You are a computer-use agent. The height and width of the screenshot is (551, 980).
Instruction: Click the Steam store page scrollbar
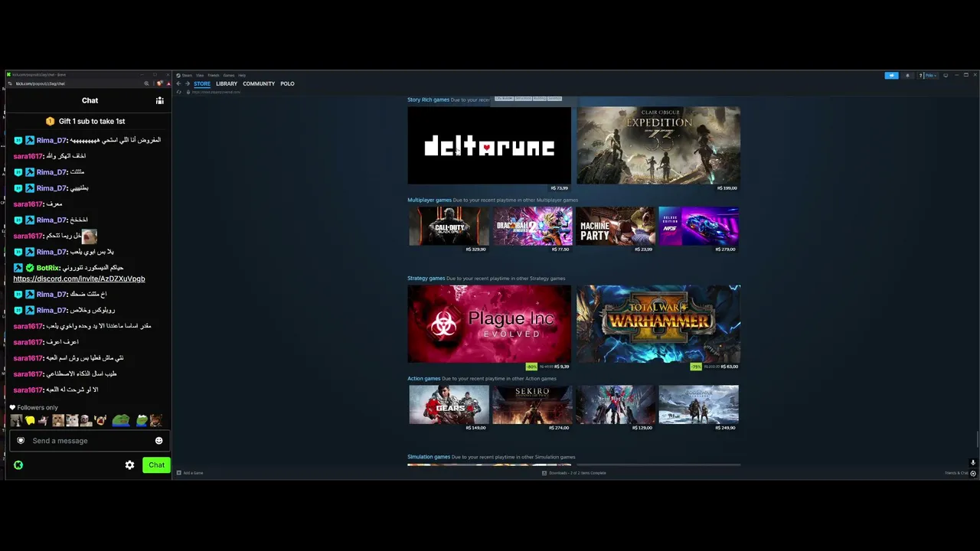pyautogui.click(x=977, y=441)
